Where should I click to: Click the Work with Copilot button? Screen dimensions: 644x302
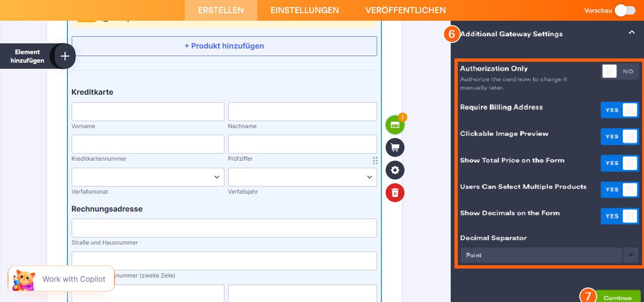pos(61,279)
